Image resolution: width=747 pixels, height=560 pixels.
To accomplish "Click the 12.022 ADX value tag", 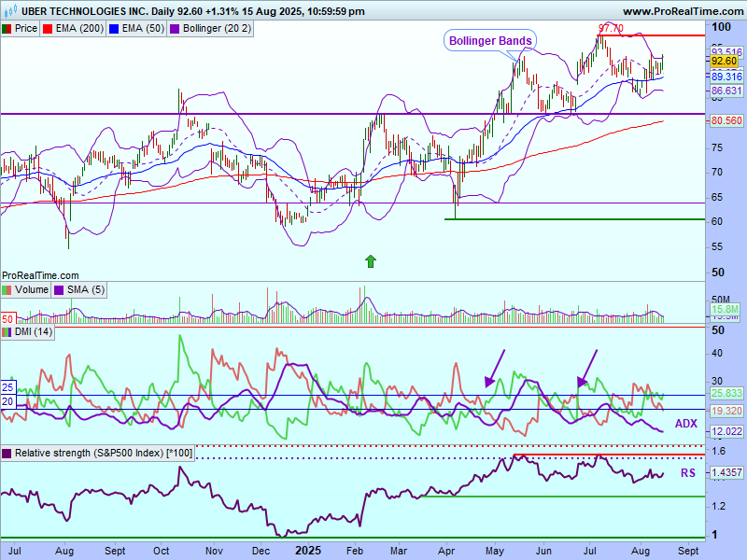I will [x=726, y=431].
